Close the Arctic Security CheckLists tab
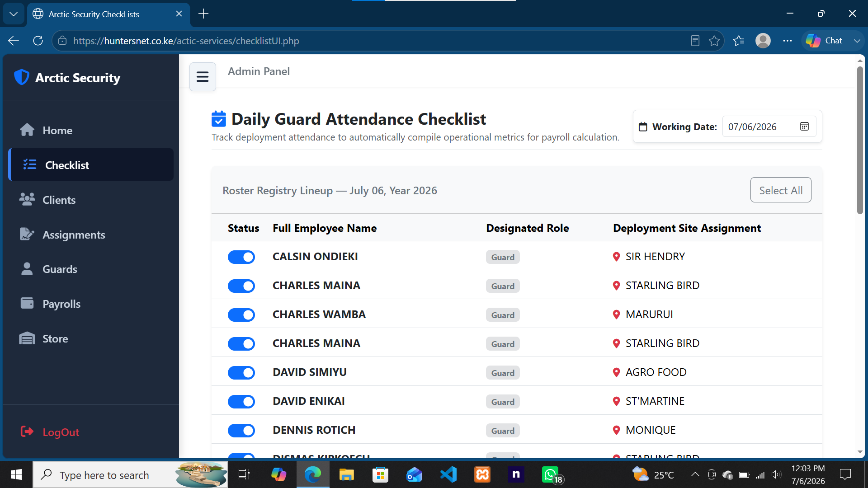The image size is (868, 488). tap(179, 14)
